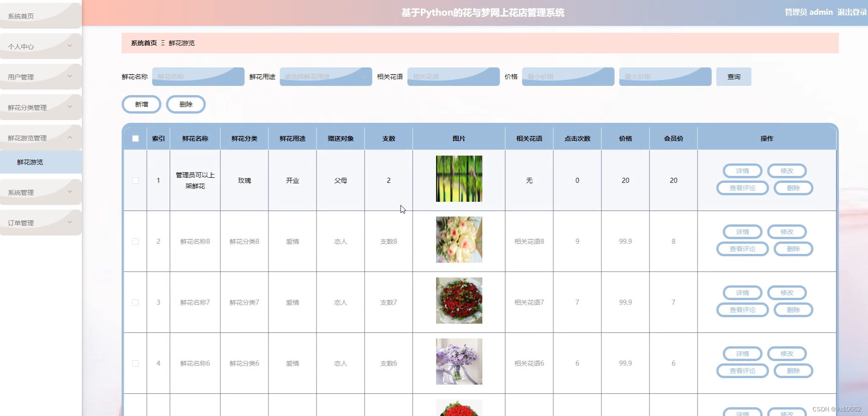
Task: Expand the 订单管理 sidebar menu
Action: 41,222
